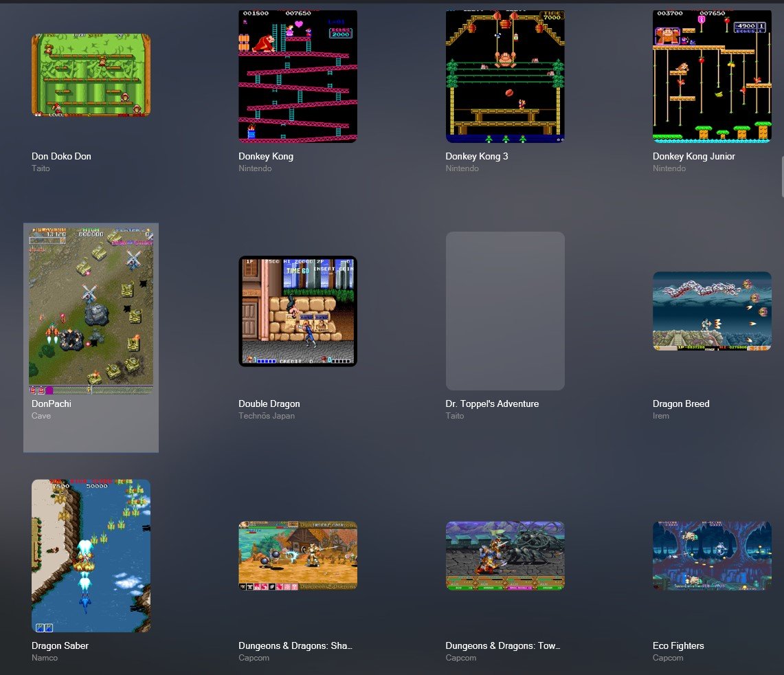This screenshot has height=675, width=784.
Task: Click 'Capcom' under Dungeons & Dragons: Sha...
Action: 254,658
